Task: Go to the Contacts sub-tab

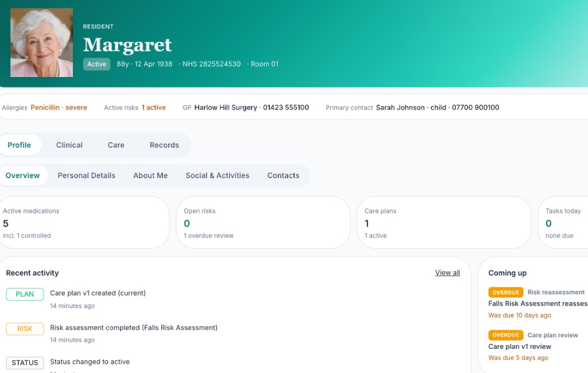Action: point(283,176)
